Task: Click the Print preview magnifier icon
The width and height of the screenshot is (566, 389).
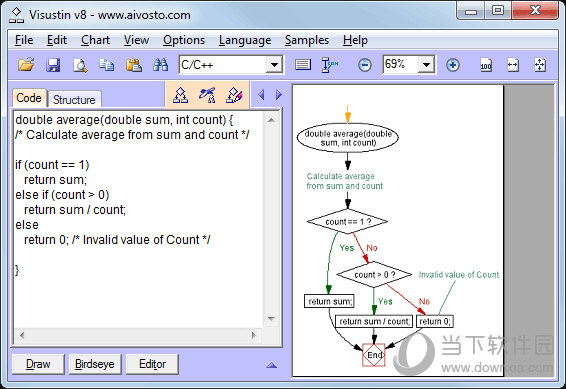Action: [x=80, y=65]
